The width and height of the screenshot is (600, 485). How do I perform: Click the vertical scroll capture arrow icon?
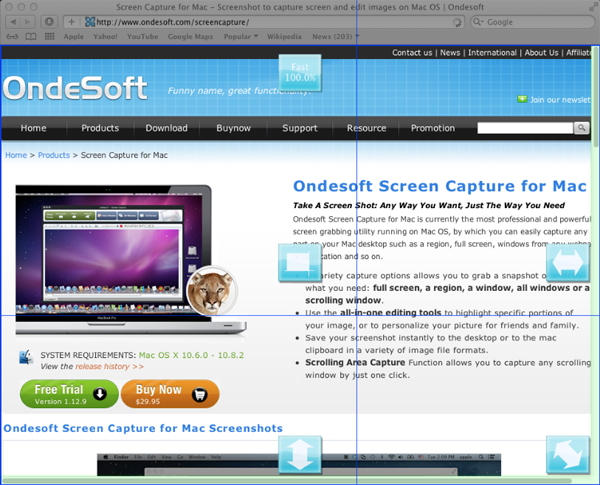(x=300, y=454)
